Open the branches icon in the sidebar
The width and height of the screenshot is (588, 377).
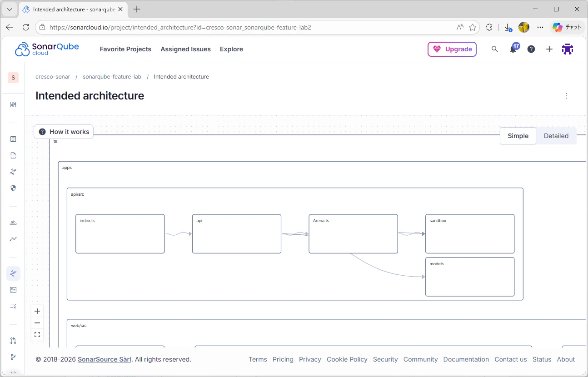click(13, 357)
